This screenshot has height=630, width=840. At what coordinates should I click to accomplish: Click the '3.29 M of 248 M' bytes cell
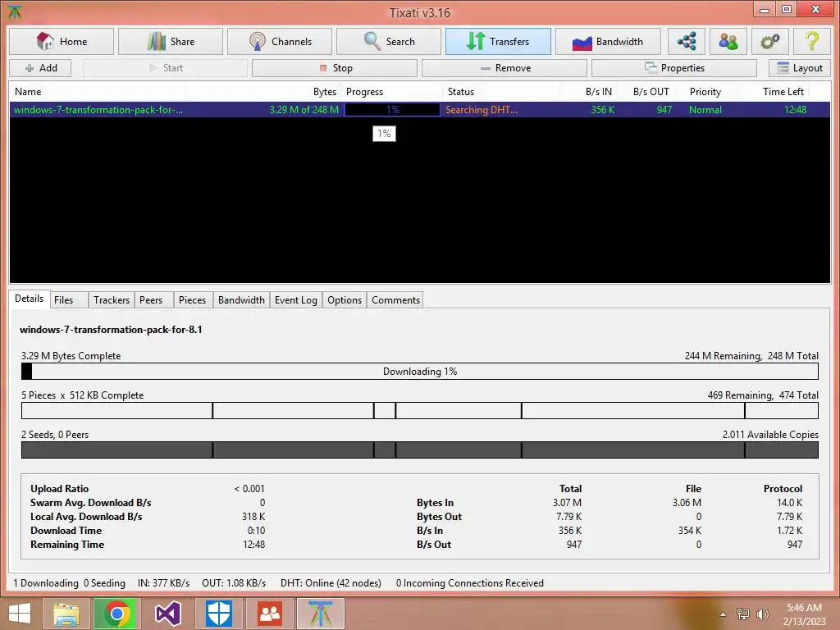coord(304,110)
